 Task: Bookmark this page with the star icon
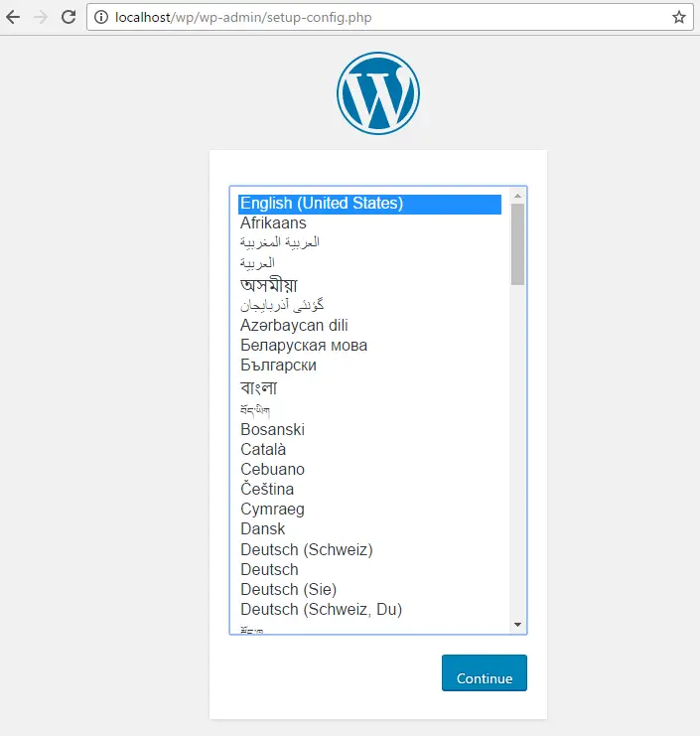pyautogui.click(x=679, y=17)
